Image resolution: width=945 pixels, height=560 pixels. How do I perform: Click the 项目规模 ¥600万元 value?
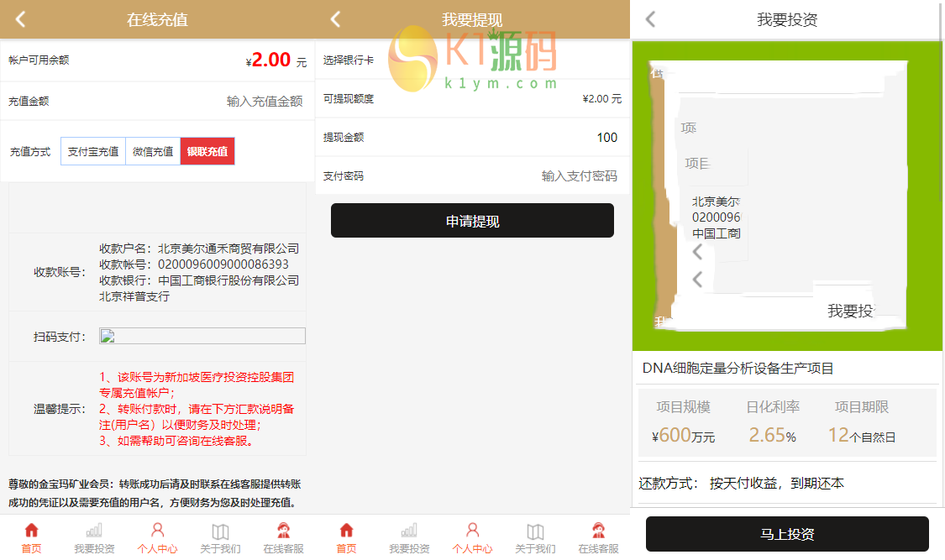[684, 436]
